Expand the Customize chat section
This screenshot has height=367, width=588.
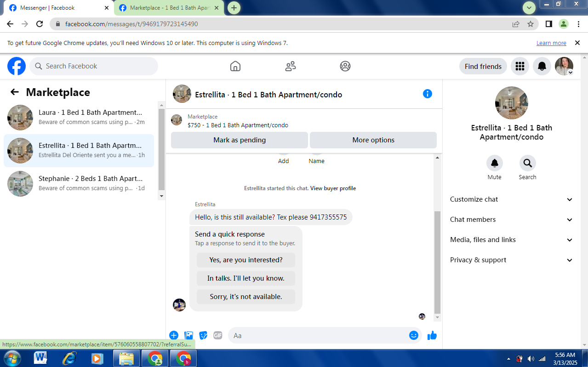[x=511, y=199]
